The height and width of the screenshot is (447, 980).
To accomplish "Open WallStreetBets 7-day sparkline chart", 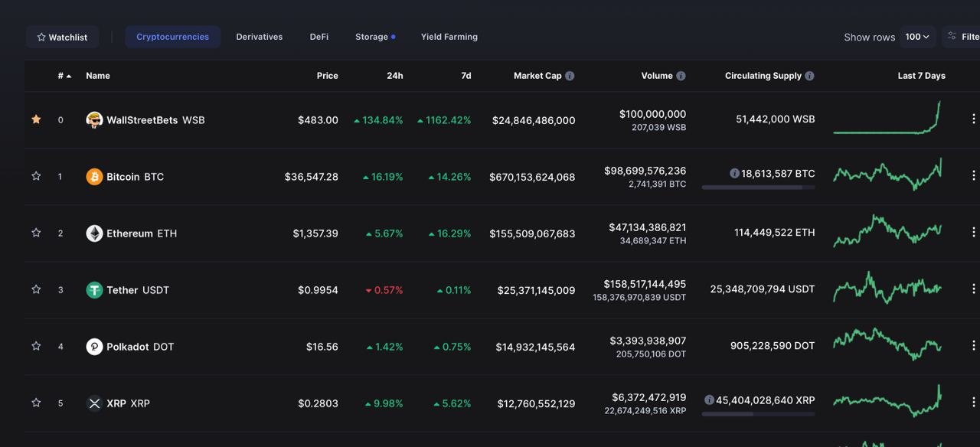I will tap(887, 118).
